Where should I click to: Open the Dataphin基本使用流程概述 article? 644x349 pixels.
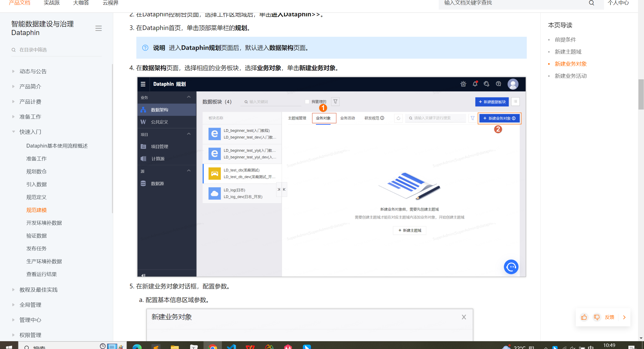pos(57,146)
